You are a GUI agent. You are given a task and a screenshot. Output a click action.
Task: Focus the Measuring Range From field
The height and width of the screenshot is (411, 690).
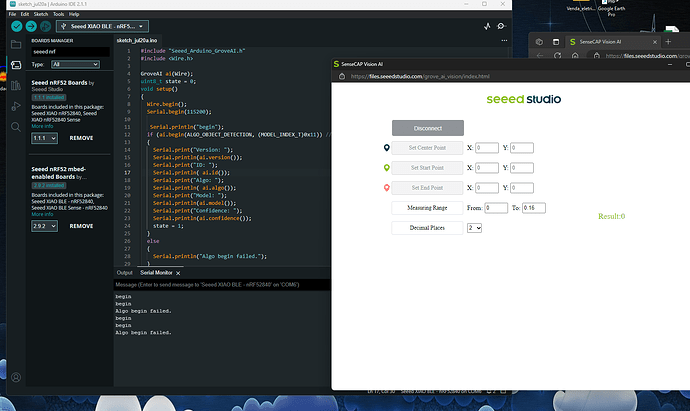(496, 208)
